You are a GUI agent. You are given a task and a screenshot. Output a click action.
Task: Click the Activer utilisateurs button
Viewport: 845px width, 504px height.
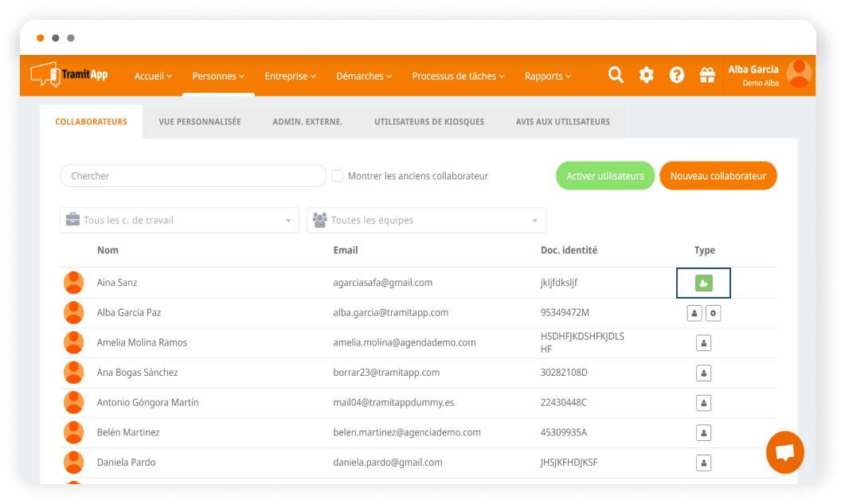[604, 176]
